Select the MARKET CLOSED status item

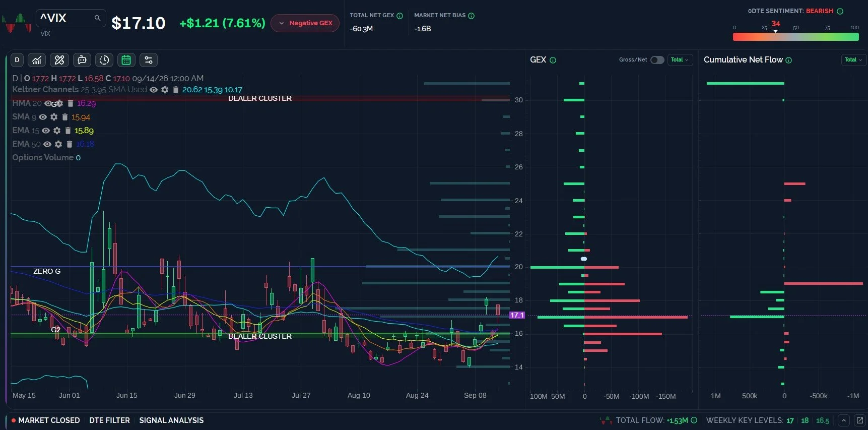(x=45, y=420)
